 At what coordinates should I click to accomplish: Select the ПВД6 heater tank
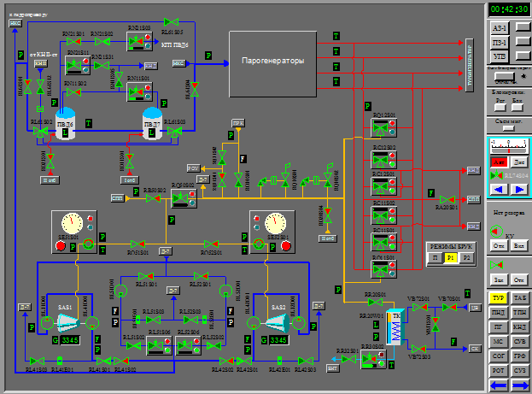click(65, 124)
